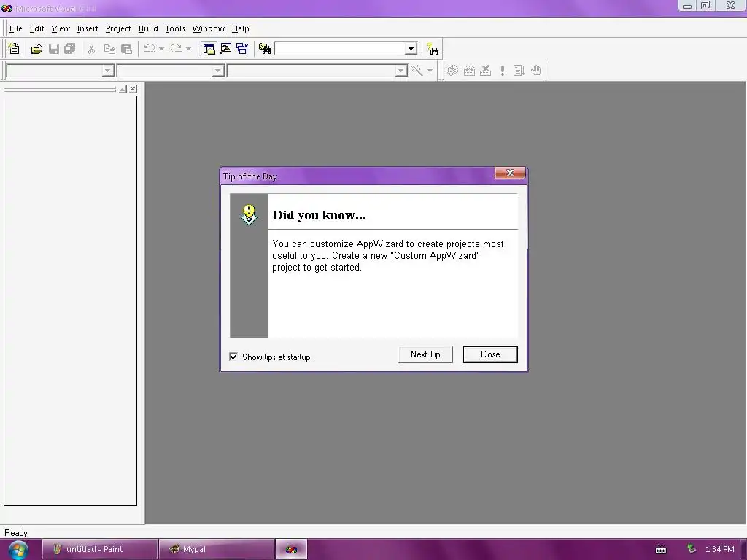Click the keyboard icon in system tray
The height and width of the screenshot is (560, 747).
point(661,550)
